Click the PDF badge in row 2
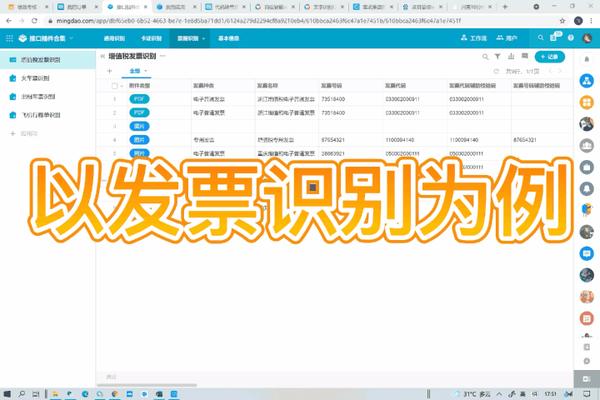 pos(139,113)
